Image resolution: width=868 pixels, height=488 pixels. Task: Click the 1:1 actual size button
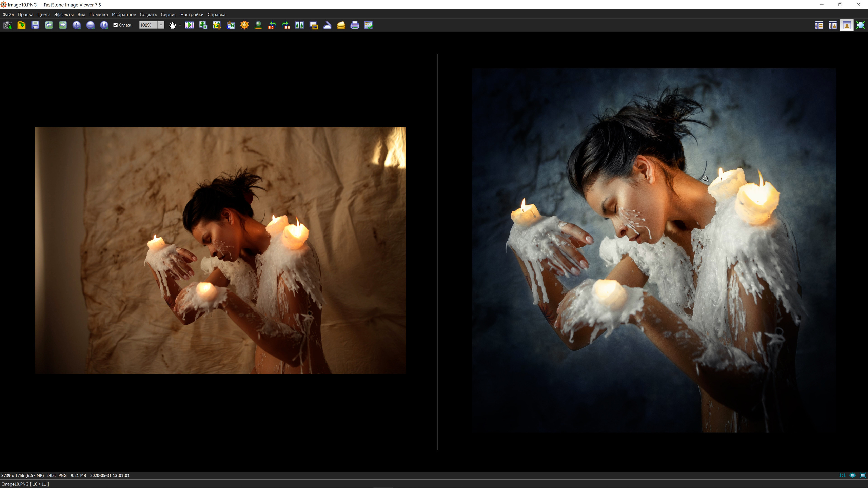pyautogui.click(x=842, y=475)
